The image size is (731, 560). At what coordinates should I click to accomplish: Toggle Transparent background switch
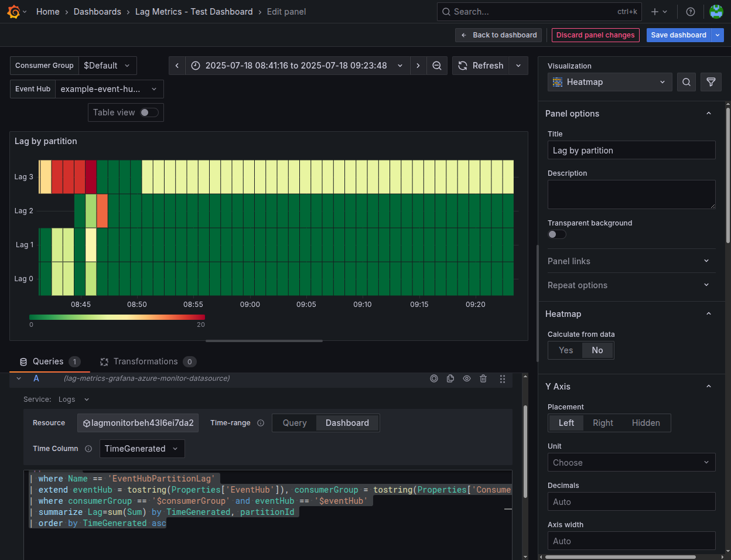point(557,234)
